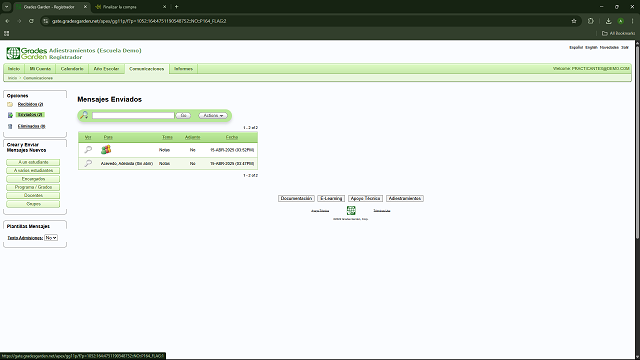This screenshot has width=640, height=360.
Task: Open the browser extensions icon
Action: click(x=591, y=21)
